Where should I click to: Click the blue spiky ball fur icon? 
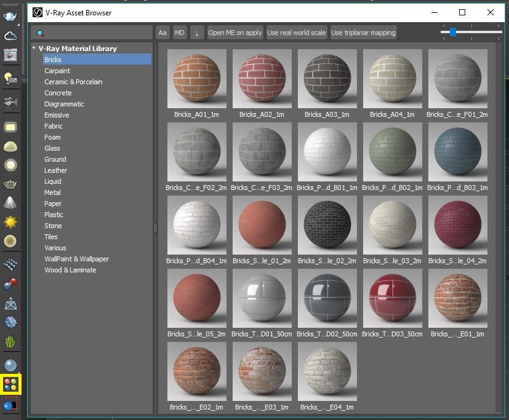10,322
